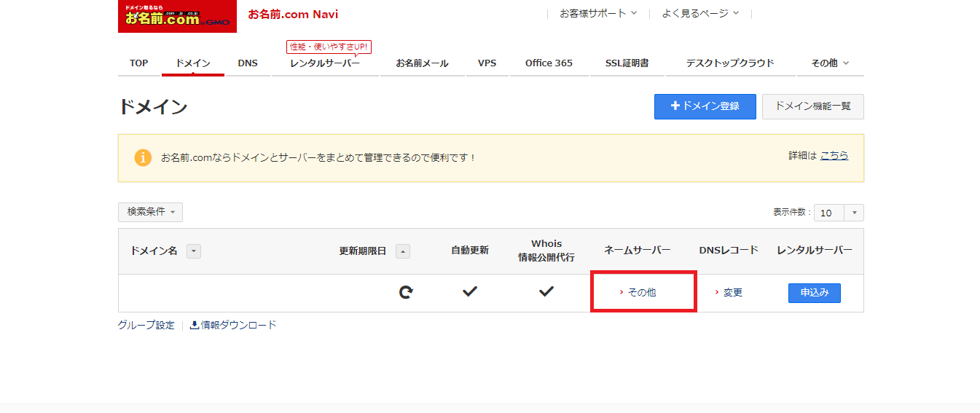Click the 情報ダウンロード link

coord(239,325)
